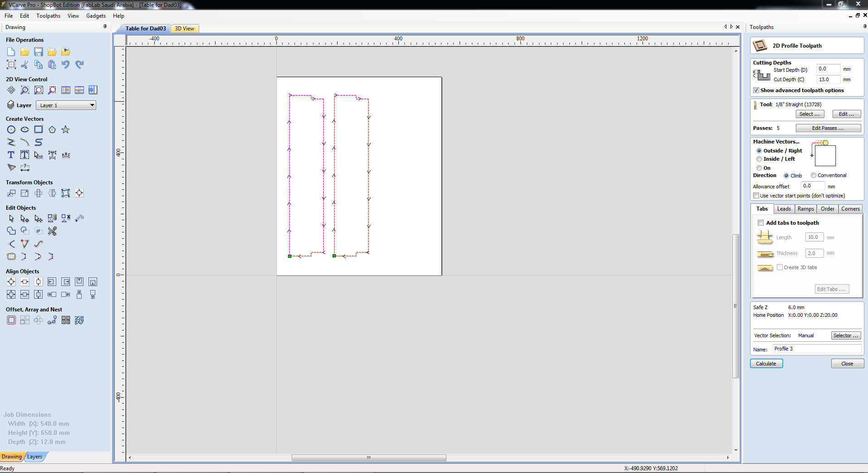Viewport: 868px width, 473px height.
Task: Open the Move Selected Objects tool
Action: [11, 193]
